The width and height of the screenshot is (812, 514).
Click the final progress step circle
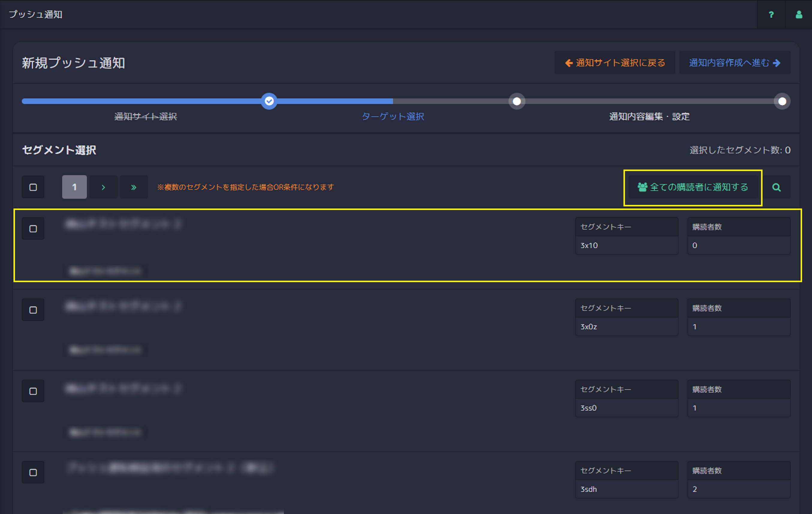tap(782, 102)
